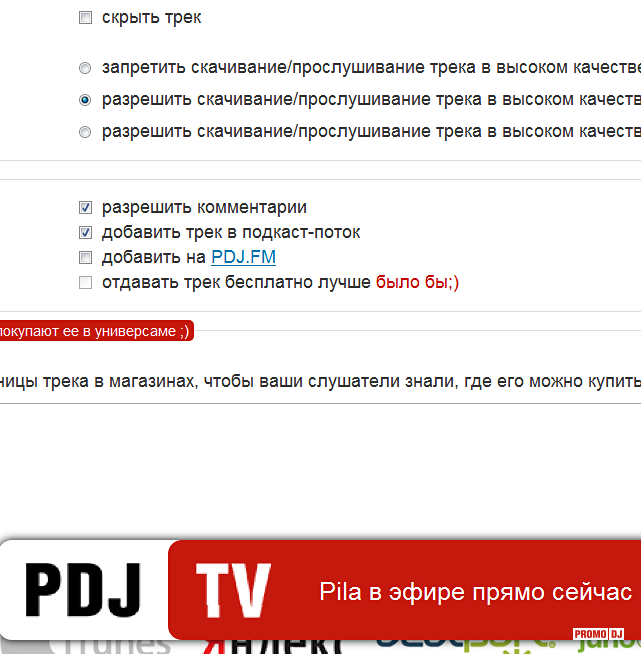The width and height of the screenshot is (641, 654).
Task: Click the red 'покупают ее в универсаме' tooltip
Action: pyautogui.click(x=93, y=331)
